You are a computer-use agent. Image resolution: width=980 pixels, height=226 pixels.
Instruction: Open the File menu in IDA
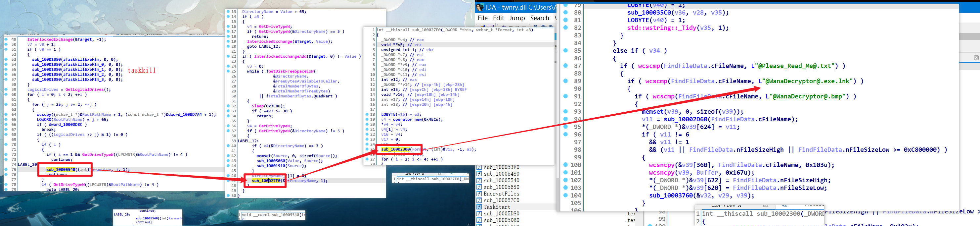(482, 18)
